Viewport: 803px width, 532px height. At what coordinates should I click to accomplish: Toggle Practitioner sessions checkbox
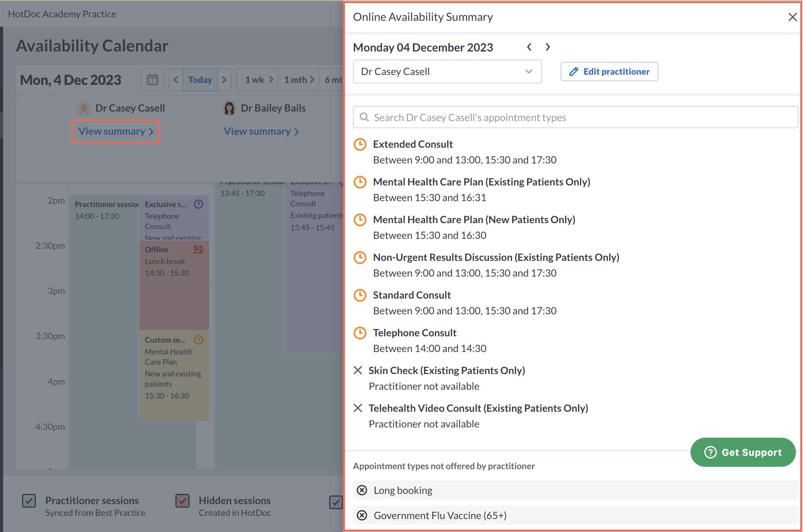tap(29, 501)
